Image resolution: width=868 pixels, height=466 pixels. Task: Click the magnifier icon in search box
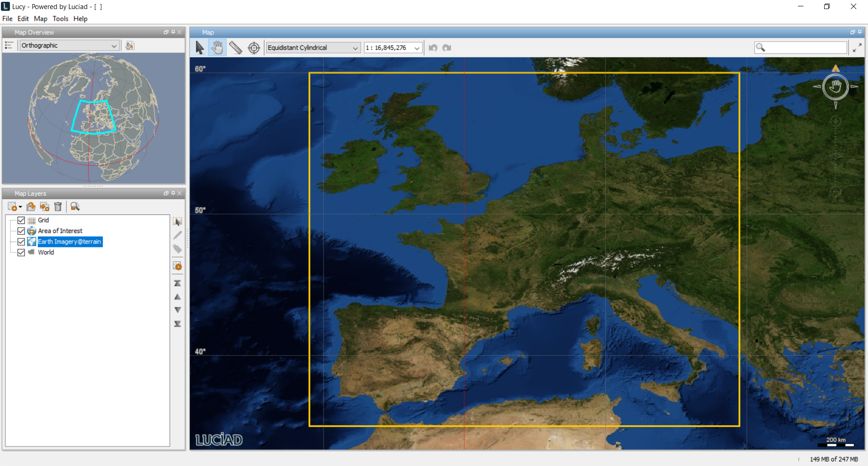coord(761,48)
